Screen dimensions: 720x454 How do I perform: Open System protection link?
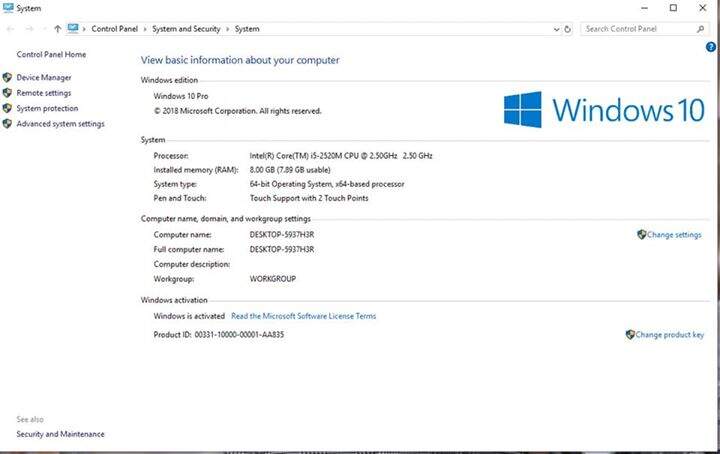(47, 108)
